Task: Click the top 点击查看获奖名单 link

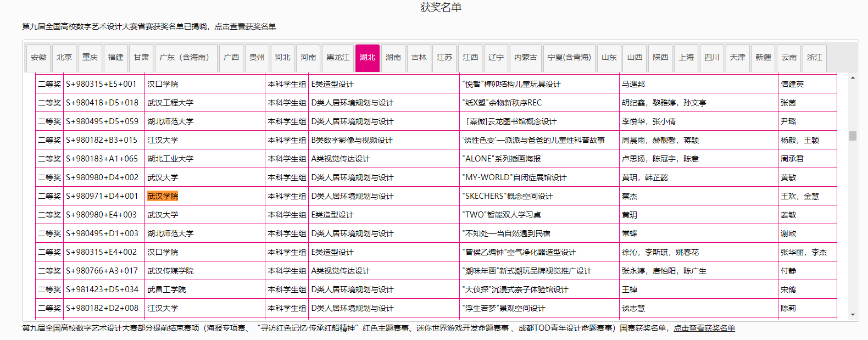Action: tap(245, 26)
